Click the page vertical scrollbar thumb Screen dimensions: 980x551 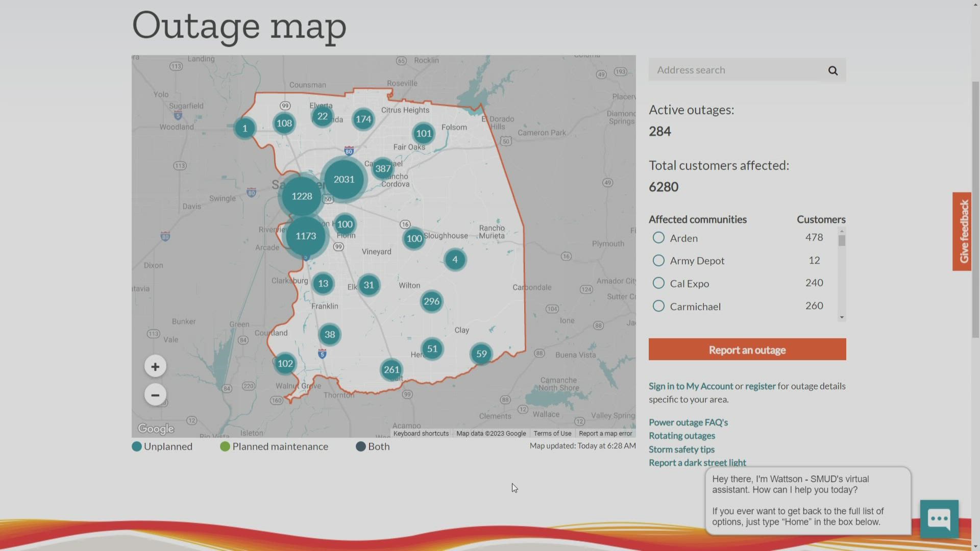tap(975, 209)
